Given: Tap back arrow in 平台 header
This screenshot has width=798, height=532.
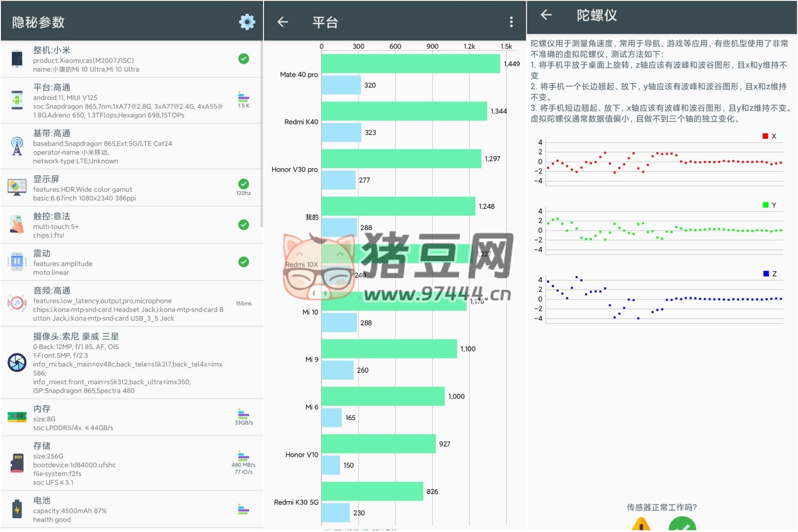Looking at the screenshot, I should [x=282, y=22].
